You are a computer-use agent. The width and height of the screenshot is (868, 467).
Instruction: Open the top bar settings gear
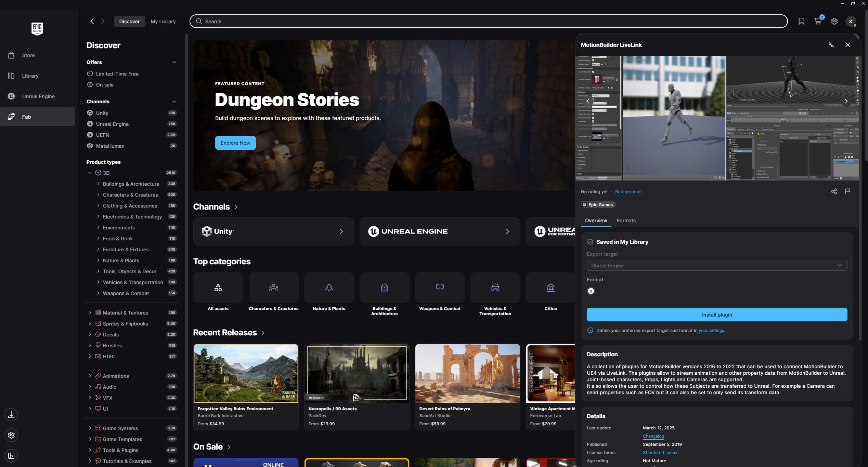(x=834, y=21)
